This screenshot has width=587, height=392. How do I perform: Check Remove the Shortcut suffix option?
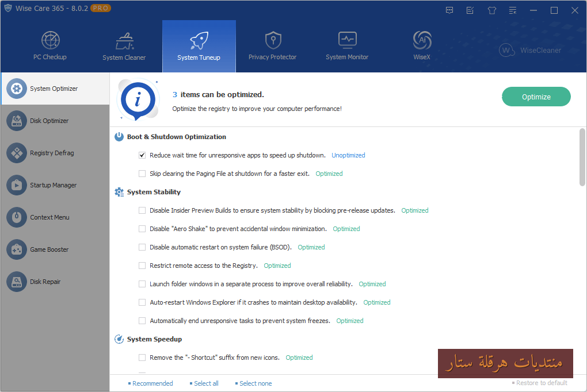pyautogui.click(x=142, y=358)
